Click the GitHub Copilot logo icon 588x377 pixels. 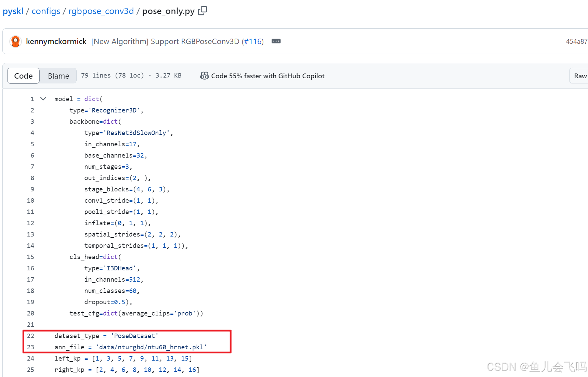click(x=204, y=76)
